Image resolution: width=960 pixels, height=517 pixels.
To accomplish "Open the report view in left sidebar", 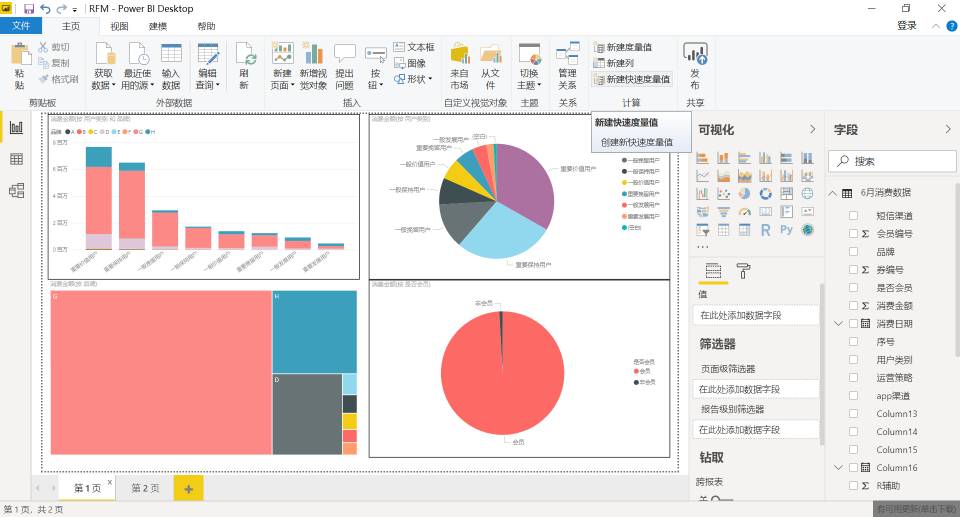I will (17, 127).
